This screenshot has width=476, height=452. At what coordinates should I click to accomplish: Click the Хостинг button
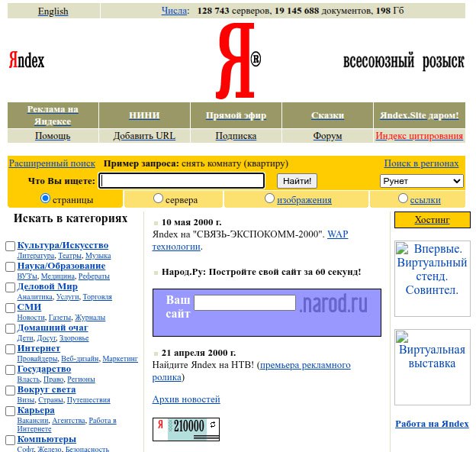(433, 220)
